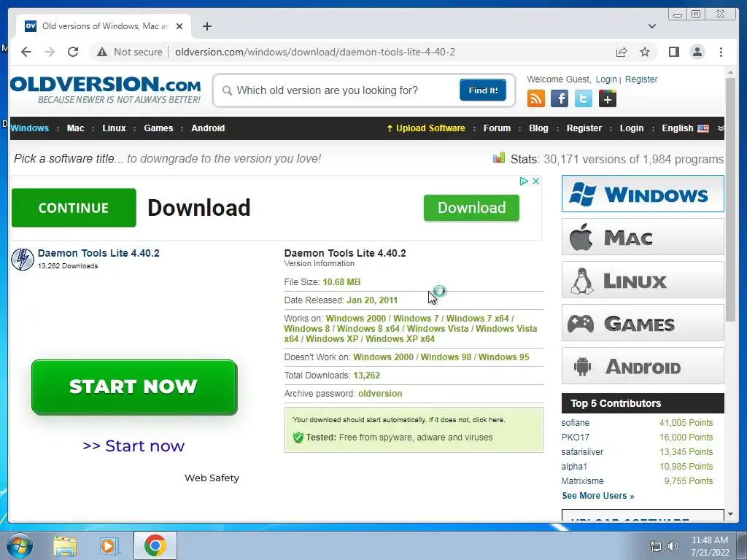Click the AdChoices triangle icon
The image size is (747, 560).
524,182
